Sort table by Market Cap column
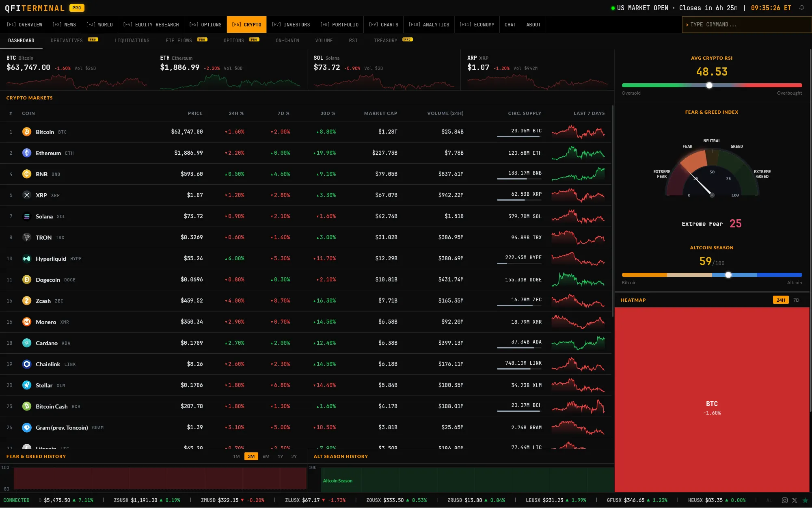 tap(380, 113)
